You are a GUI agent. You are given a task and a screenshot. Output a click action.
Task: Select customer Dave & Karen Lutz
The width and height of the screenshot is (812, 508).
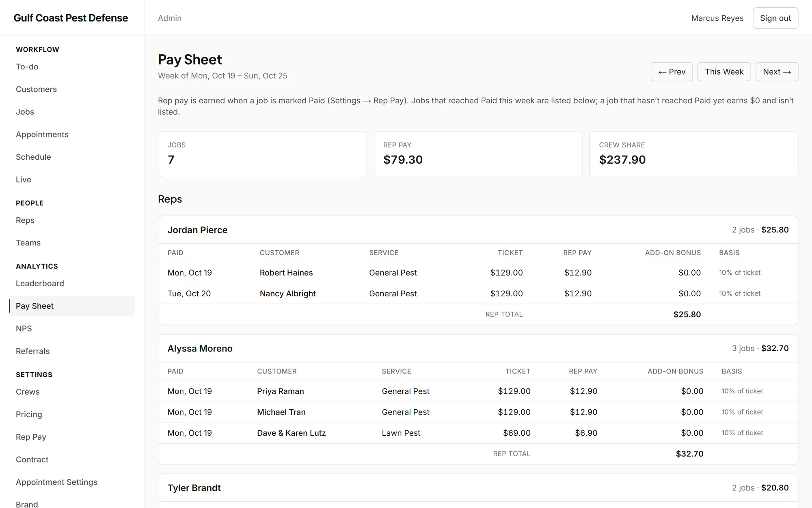point(291,433)
